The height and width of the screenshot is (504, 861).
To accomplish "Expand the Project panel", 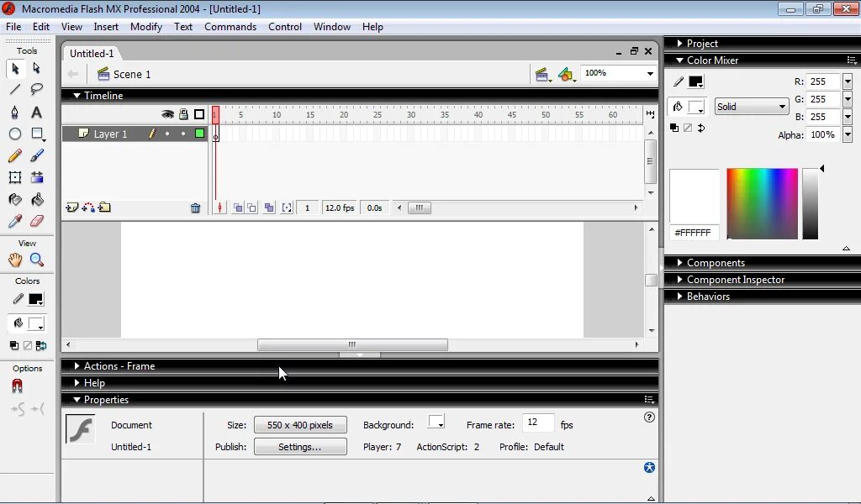I will pyautogui.click(x=679, y=44).
